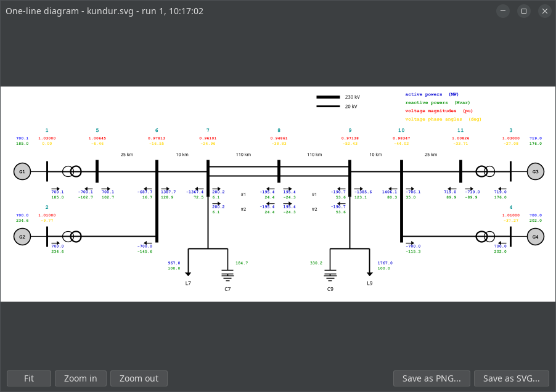Click the L9 load arrow
The image size is (556, 392).
pyautogui.click(x=370, y=263)
